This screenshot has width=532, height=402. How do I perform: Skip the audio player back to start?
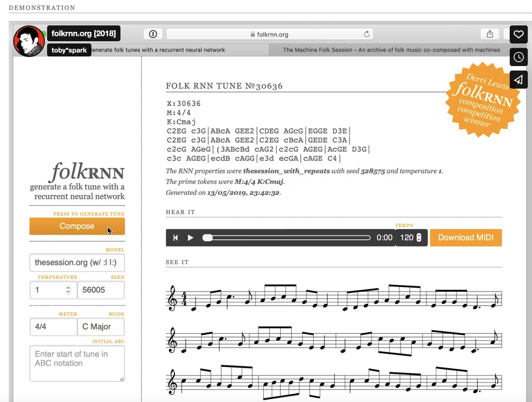176,237
